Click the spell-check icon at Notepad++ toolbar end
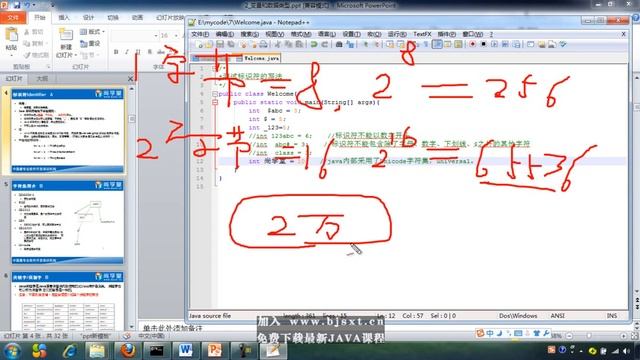Viewport: 640px width, 360px height. [x=563, y=44]
